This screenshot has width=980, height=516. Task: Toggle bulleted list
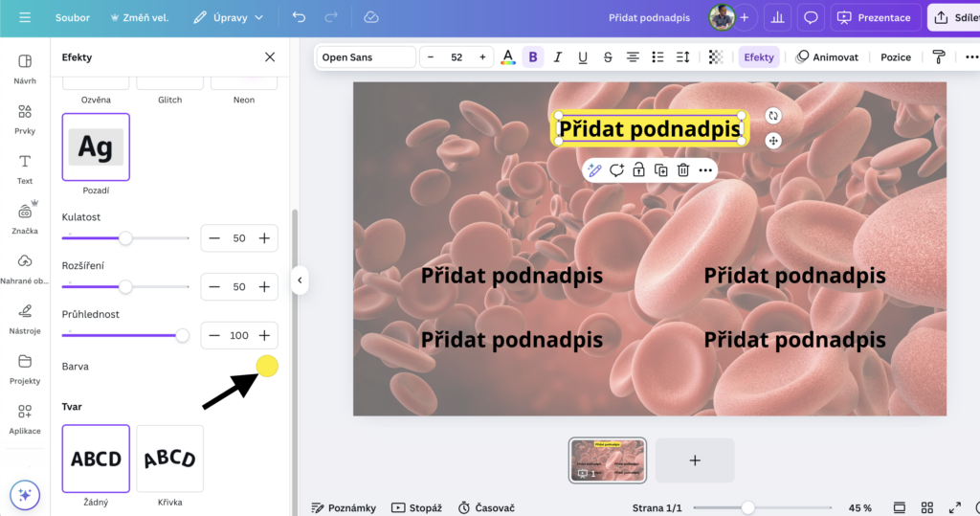coord(657,56)
